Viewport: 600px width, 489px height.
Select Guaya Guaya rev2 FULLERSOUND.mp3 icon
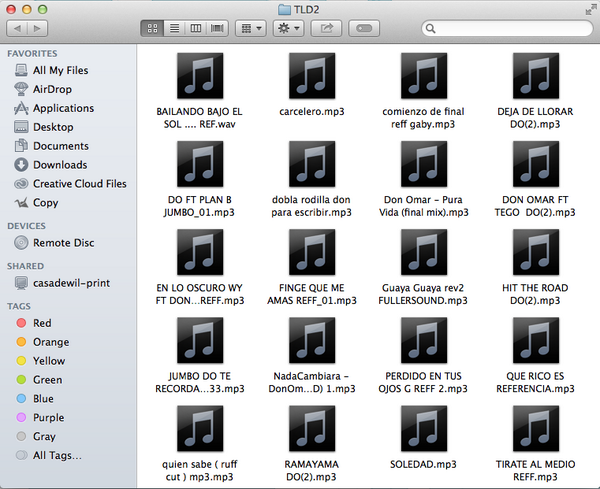pyautogui.click(x=424, y=252)
